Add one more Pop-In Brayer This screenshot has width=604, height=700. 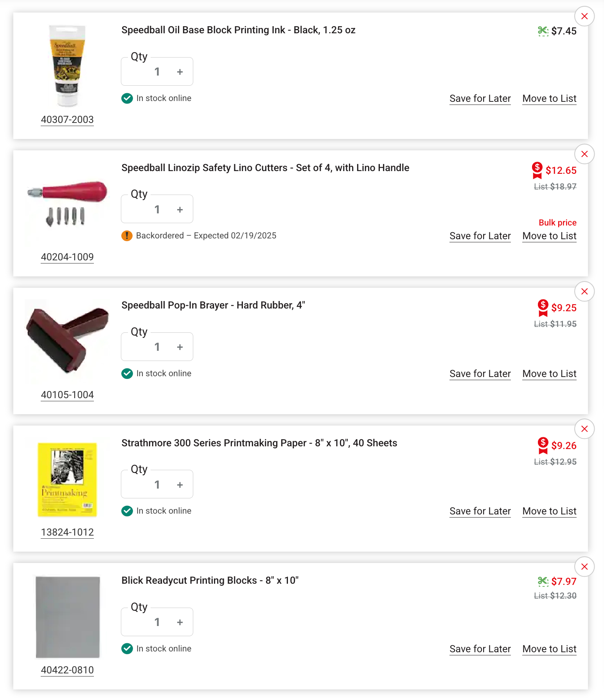coord(180,347)
